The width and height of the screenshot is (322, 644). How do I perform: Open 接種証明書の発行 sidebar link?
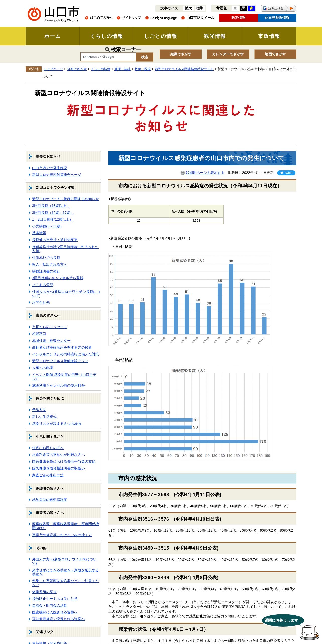click(46, 271)
